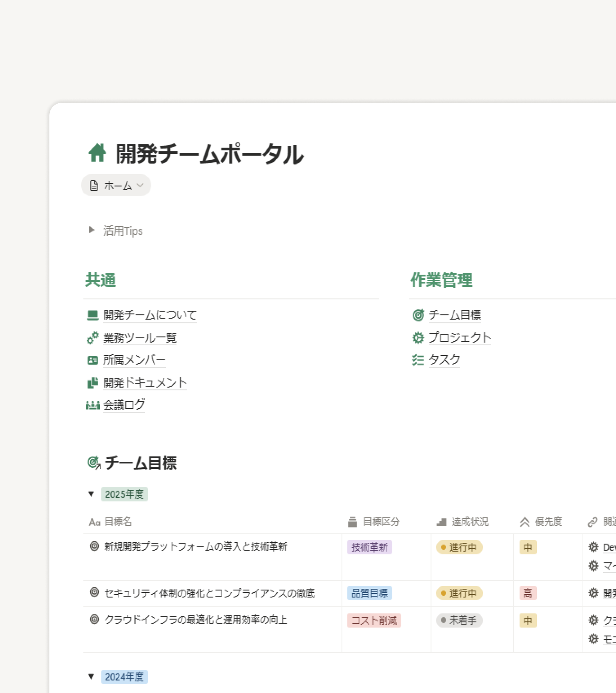The width and height of the screenshot is (616, 693).
Task: Click gears icon beside 業務ツール一覧
Action: tap(92, 338)
